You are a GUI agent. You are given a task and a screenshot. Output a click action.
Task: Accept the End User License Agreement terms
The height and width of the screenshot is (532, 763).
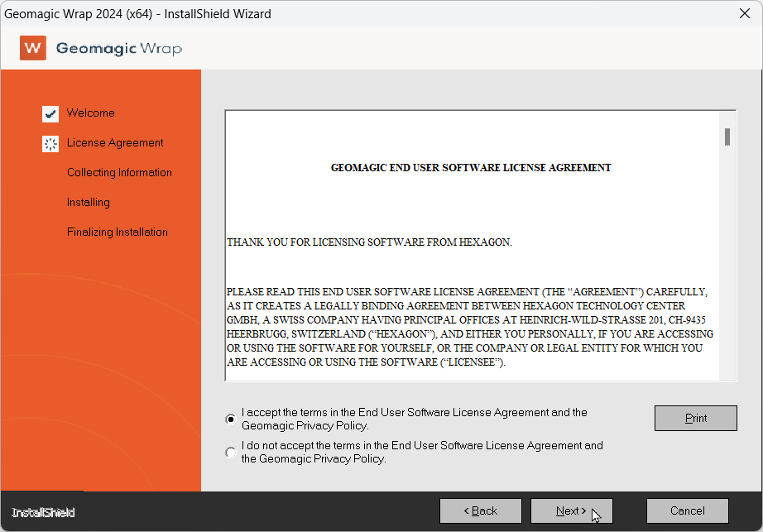(x=230, y=419)
